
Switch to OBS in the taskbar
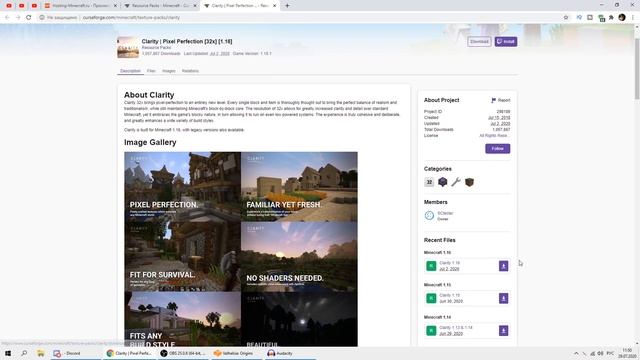[184, 353]
